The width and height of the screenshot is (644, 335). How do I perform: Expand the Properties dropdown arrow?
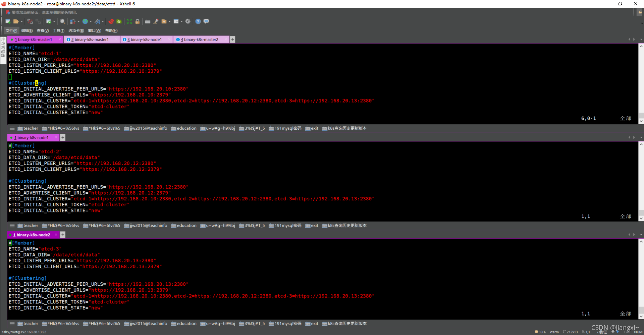point(54,21)
